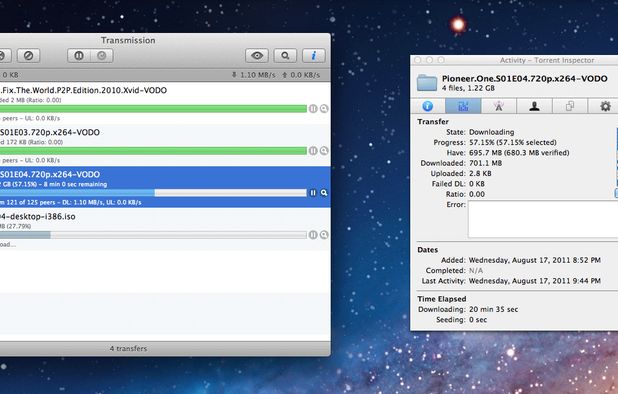618x394 pixels.
Task: Open the Peers tab in Inspector
Action: pos(534,106)
